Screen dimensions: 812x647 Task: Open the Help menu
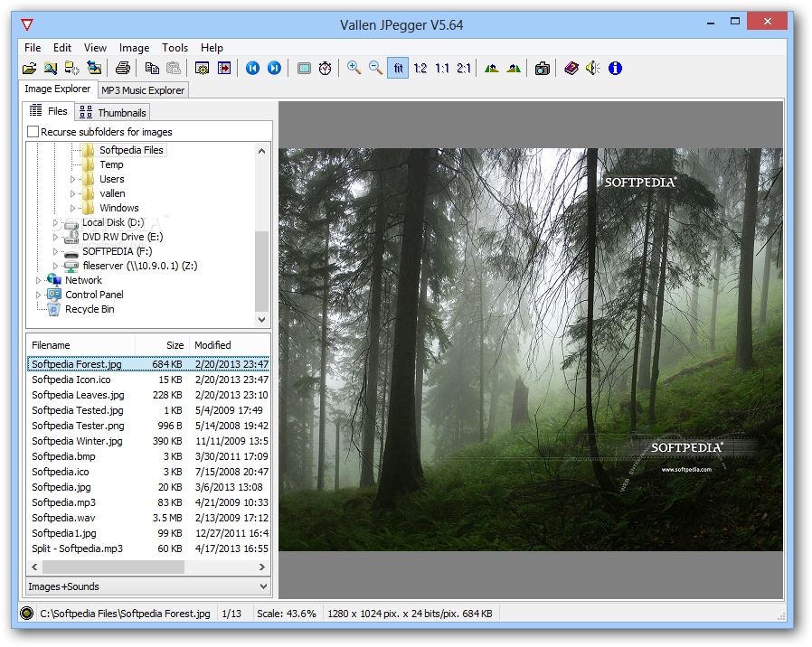(212, 48)
